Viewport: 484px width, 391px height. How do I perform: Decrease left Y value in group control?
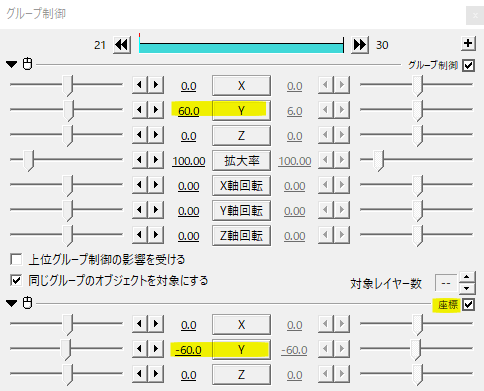[140, 110]
